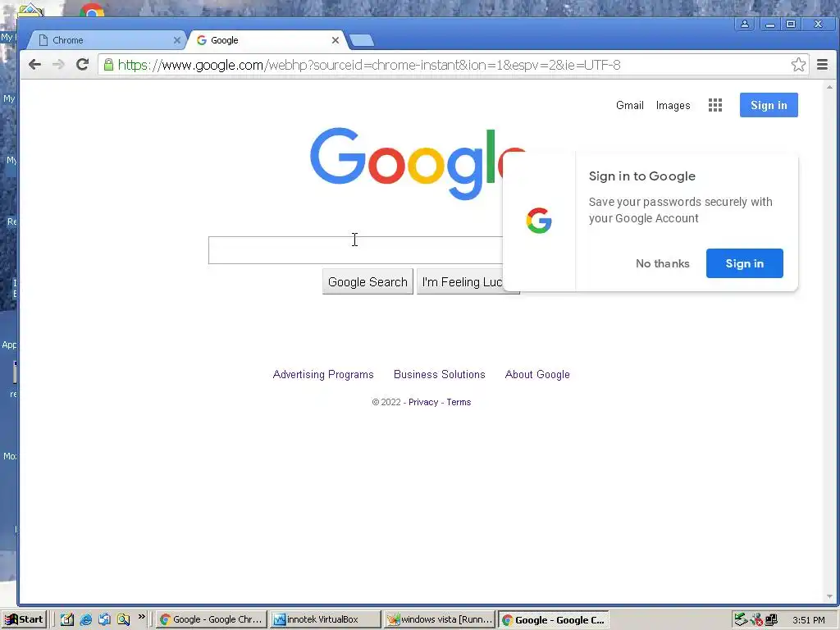Switch to innotek VirtualBox taskbar item
The width and height of the screenshot is (840, 630).
[x=325, y=619]
